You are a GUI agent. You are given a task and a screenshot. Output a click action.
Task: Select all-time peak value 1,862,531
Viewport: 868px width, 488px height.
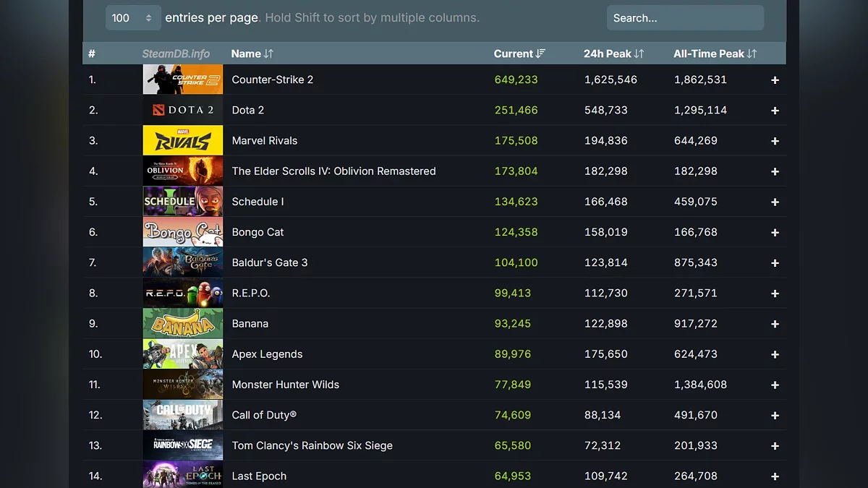click(701, 80)
